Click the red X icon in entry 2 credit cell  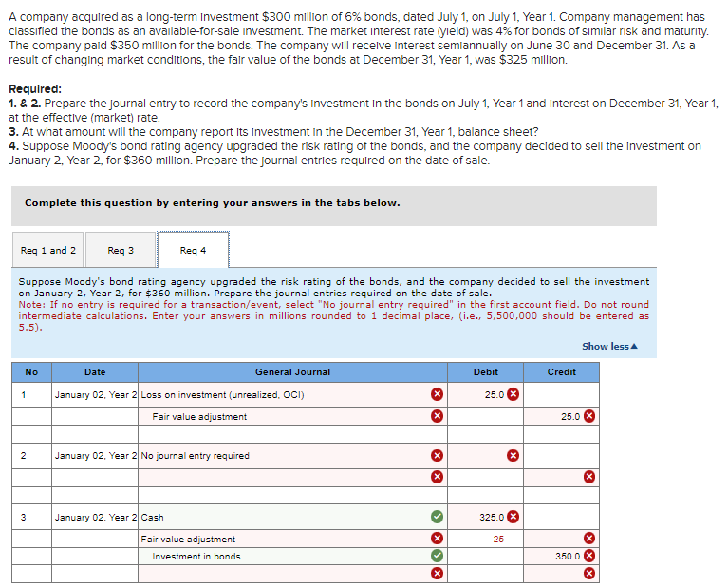tap(589, 477)
